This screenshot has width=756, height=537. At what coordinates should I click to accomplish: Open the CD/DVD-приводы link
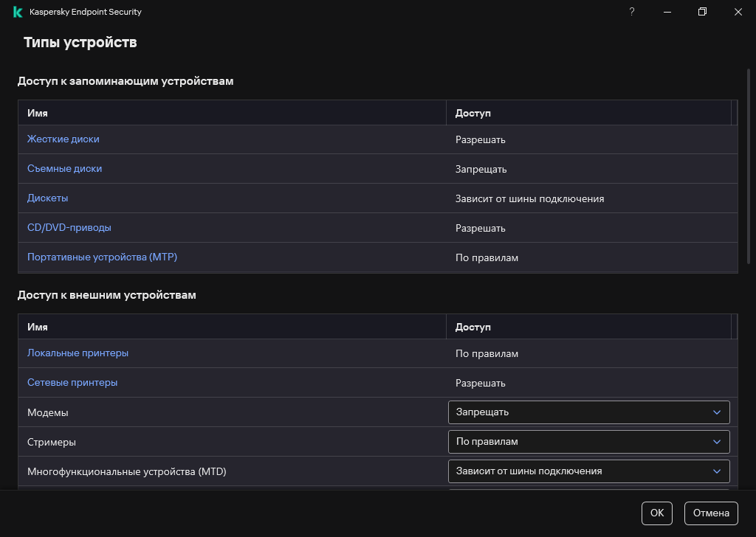69,227
